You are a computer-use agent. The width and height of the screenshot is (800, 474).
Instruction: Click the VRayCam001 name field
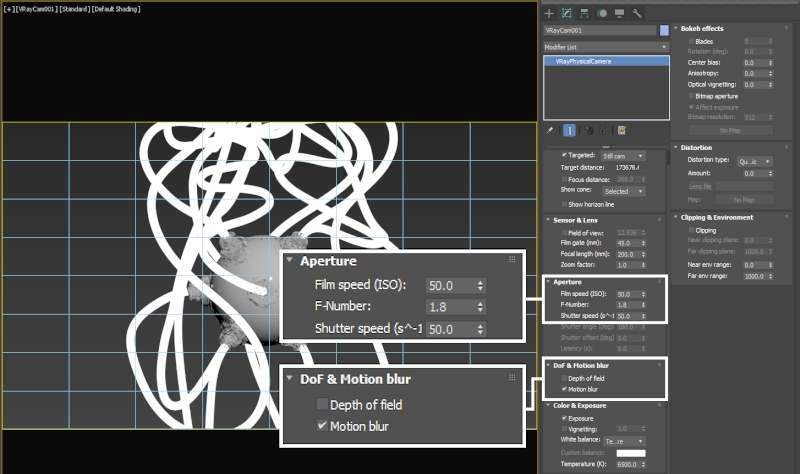click(x=600, y=31)
